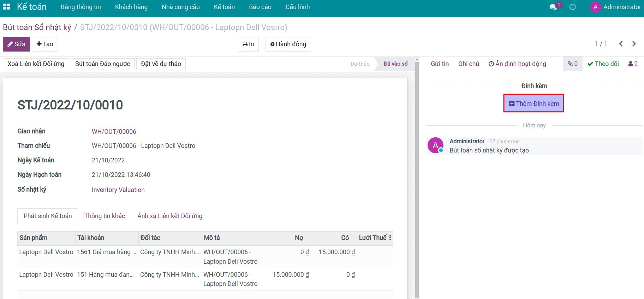Open followers list person icon
Screen dimensions: 644x299
[x=633, y=64]
